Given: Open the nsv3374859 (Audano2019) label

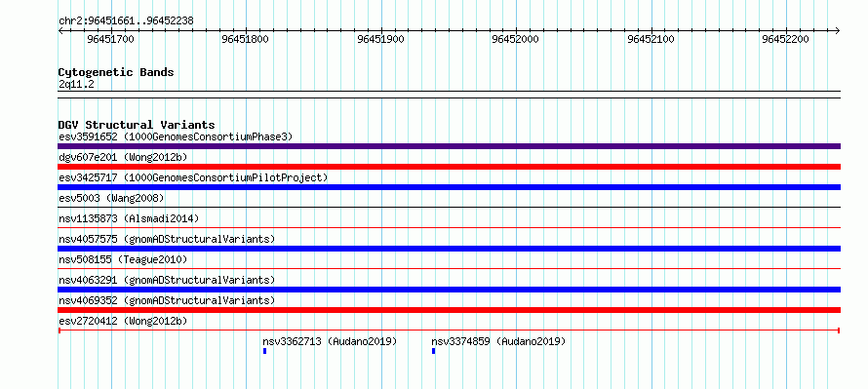Looking at the screenshot, I should (x=498, y=341).
